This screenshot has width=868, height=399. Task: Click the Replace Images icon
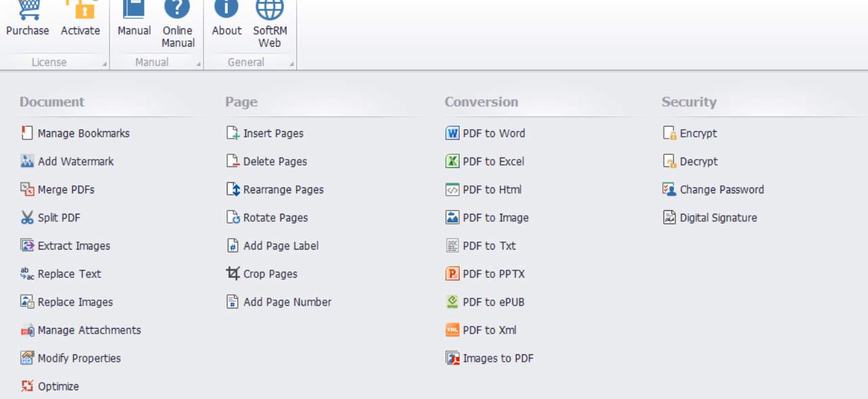coord(27,302)
